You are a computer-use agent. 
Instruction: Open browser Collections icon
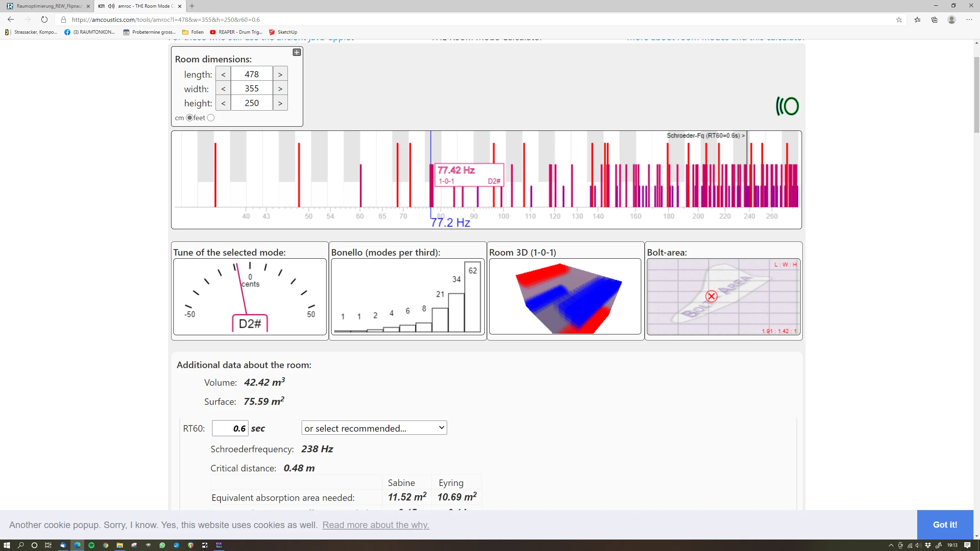[934, 20]
